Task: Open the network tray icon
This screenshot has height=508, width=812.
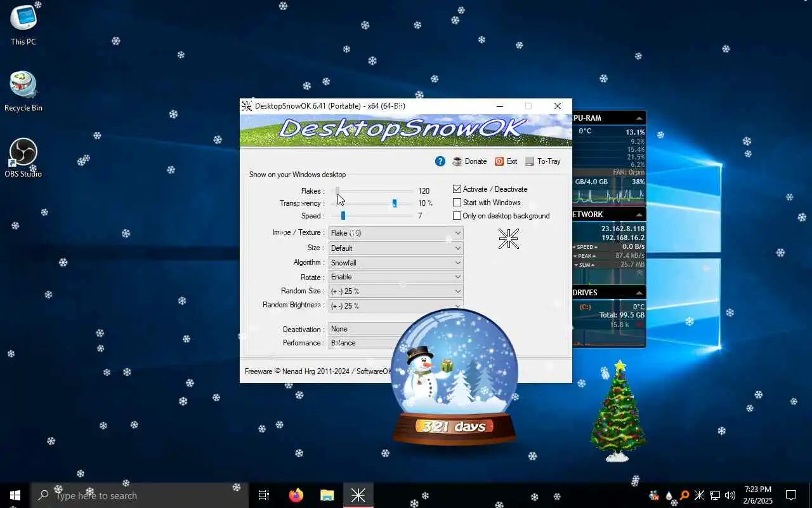Action: pyautogui.click(x=714, y=495)
